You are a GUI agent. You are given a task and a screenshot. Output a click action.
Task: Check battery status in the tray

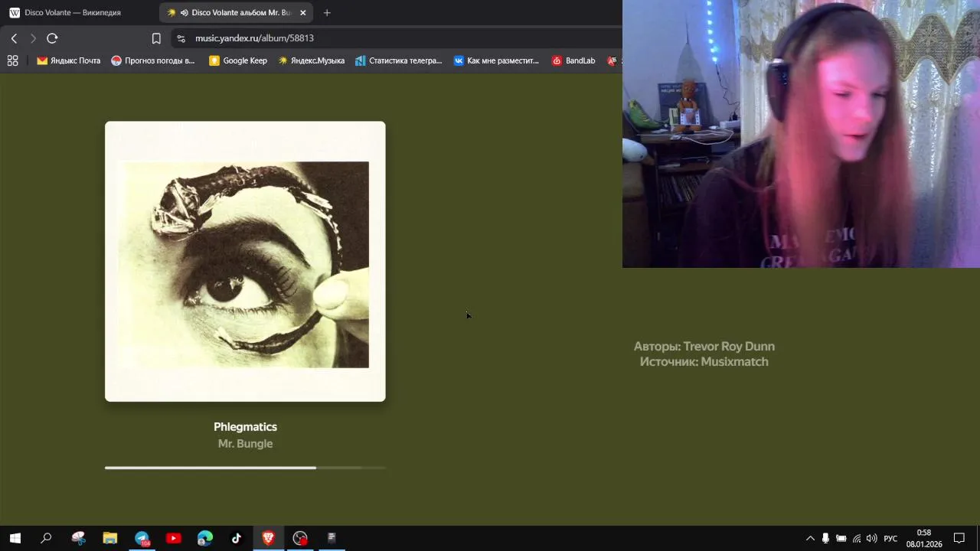point(841,538)
